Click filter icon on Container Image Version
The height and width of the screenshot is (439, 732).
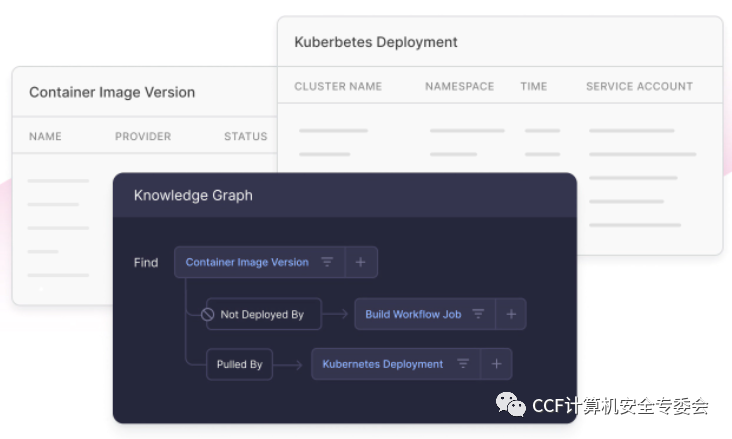click(327, 263)
